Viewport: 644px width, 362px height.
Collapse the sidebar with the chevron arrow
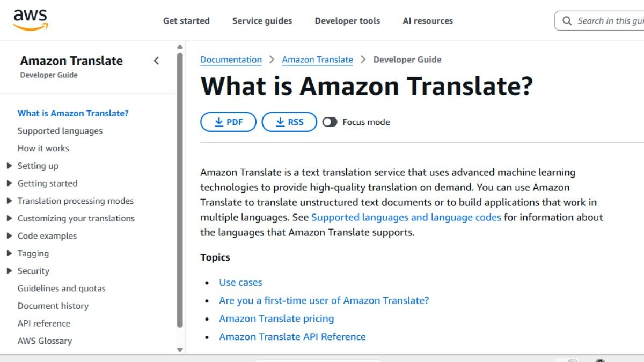(156, 61)
